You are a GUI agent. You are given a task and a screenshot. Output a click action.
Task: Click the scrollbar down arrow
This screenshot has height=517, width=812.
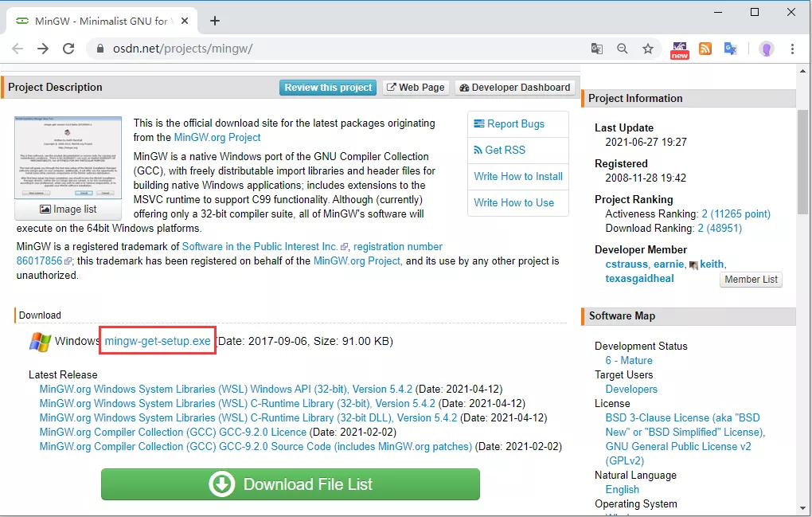pos(802,509)
